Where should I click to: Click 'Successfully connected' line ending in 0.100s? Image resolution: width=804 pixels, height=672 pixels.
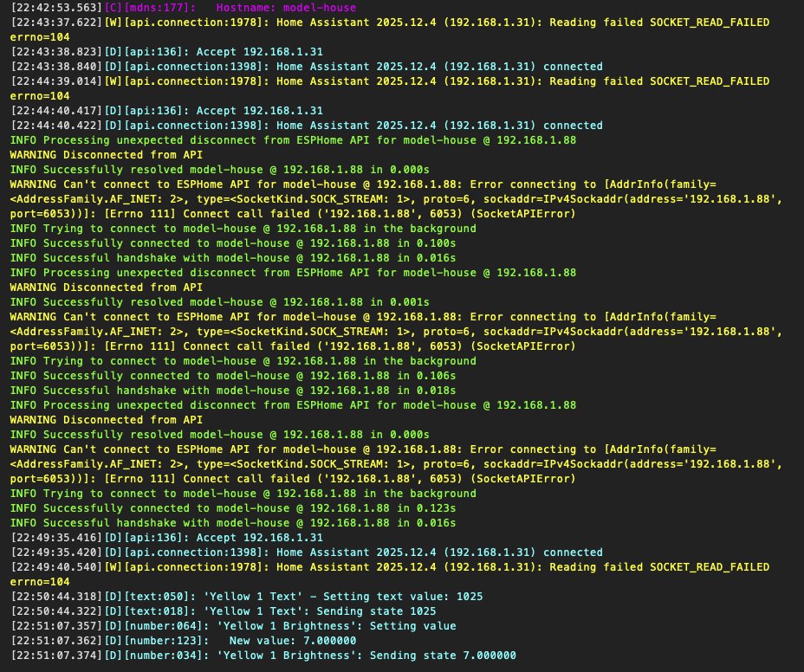coord(233,243)
